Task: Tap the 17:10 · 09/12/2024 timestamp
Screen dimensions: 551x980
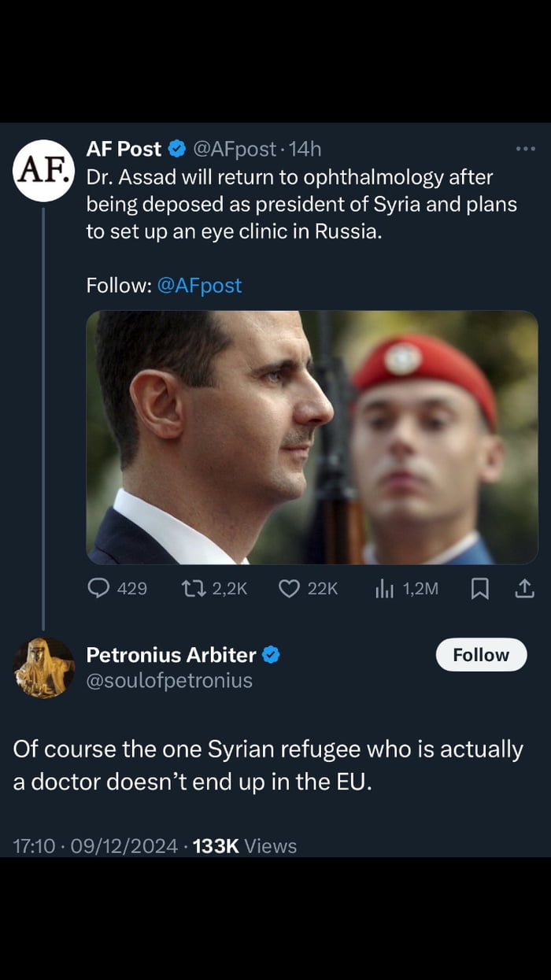Action: click(95, 846)
